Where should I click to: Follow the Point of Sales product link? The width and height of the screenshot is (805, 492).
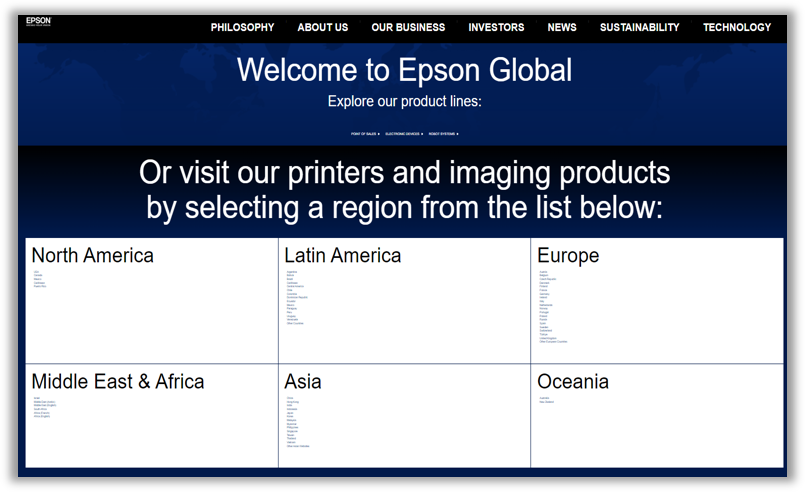[365, 134]
